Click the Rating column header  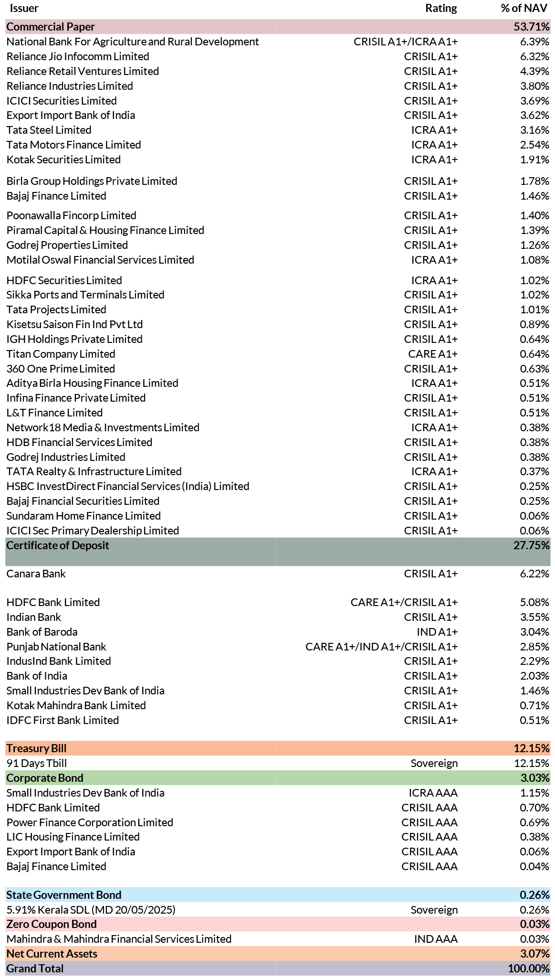click(441, 9)
